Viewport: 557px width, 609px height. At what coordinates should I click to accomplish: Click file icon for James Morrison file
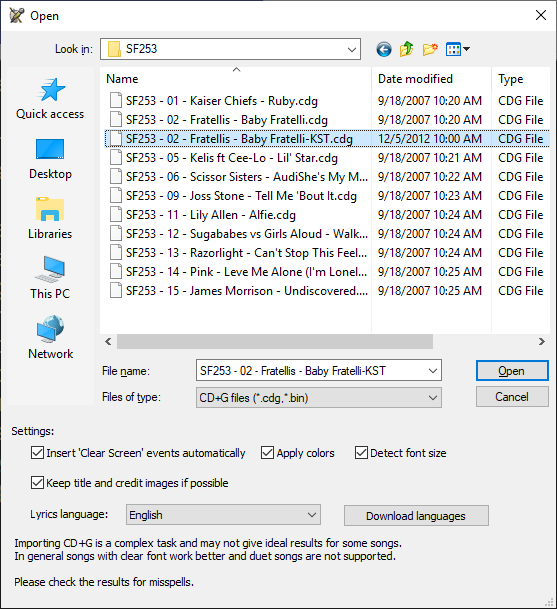[116, 291]
